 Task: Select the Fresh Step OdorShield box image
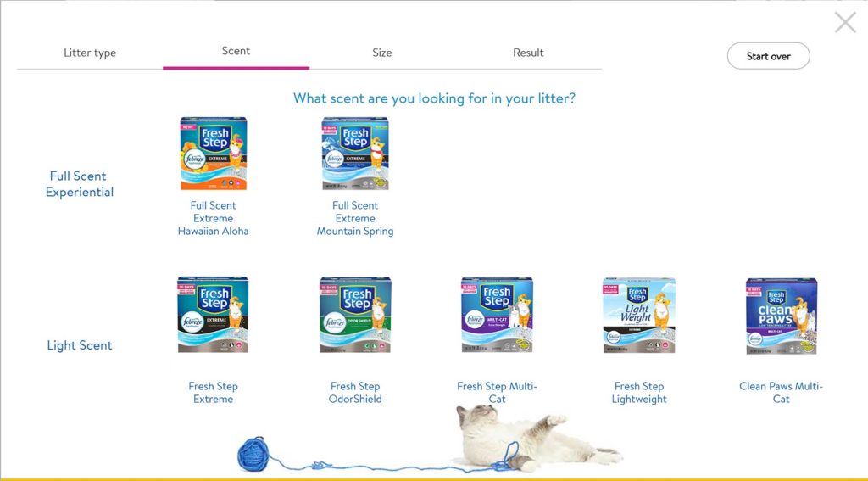[355, 314]
